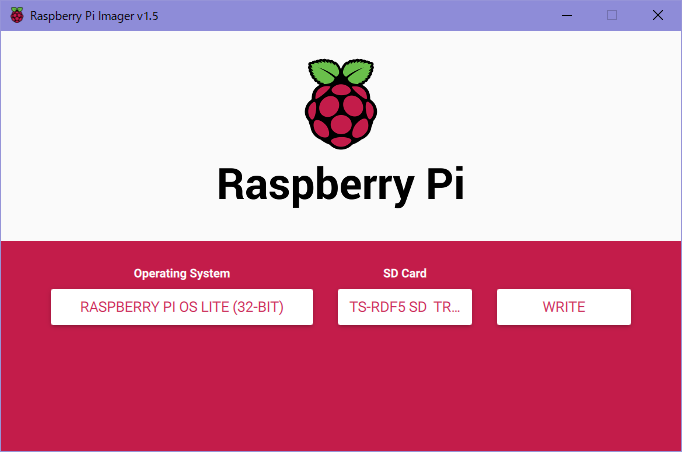The height and width of the screenshot is (452, 682).
Task: Click the 'SD Card' label
Action: tap(405, 273)
